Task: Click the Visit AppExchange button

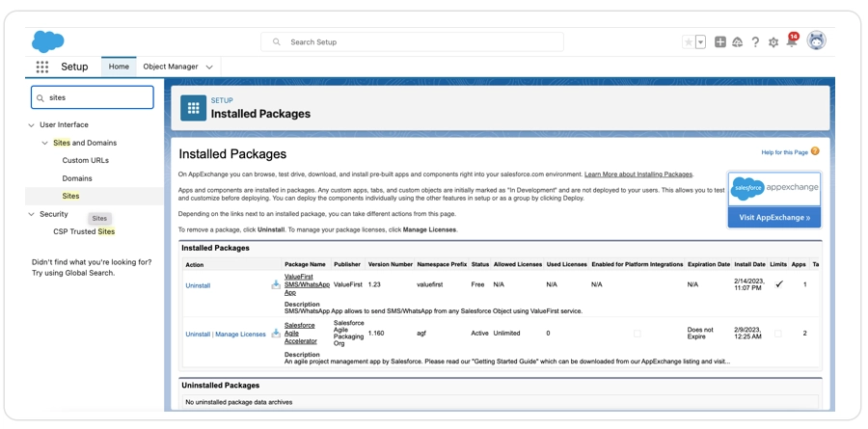Action: coord(773,218)
